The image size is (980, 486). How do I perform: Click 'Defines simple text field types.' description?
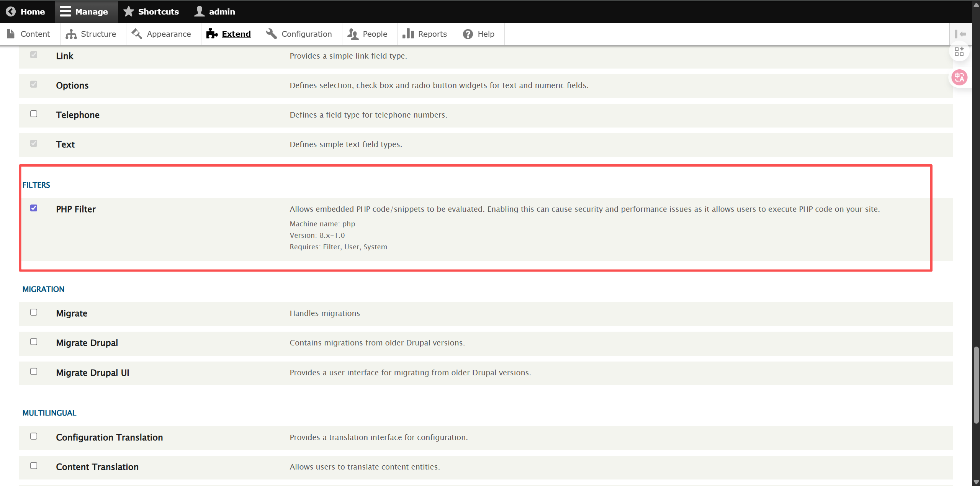(346, 144)
